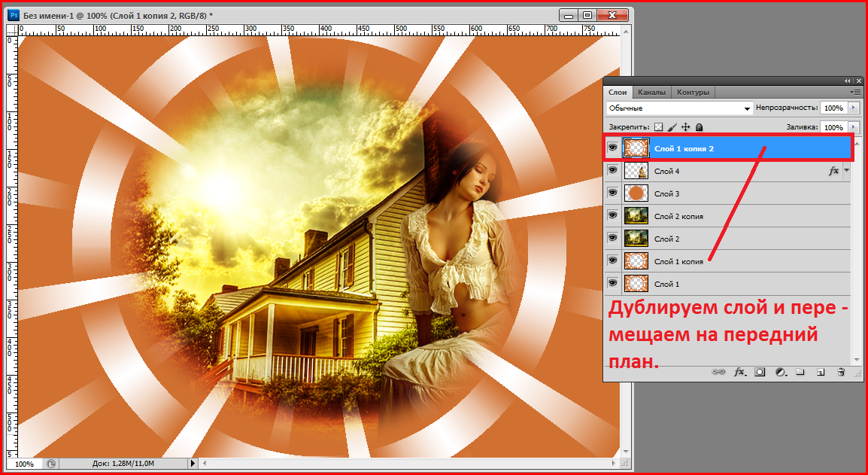Toggle eye icon for Слой 2 копия
Screen dimensions: 868x475
[x=612, y=215]
